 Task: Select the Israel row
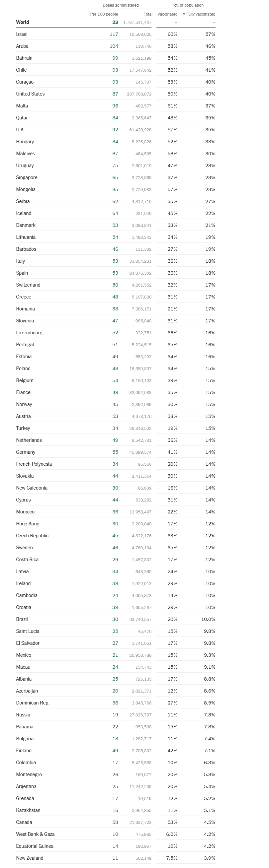coord(116,34)
